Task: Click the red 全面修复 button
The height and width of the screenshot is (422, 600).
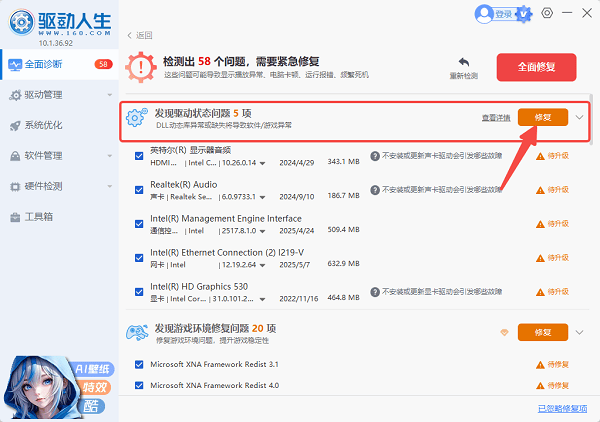Action: pos(536,67)
